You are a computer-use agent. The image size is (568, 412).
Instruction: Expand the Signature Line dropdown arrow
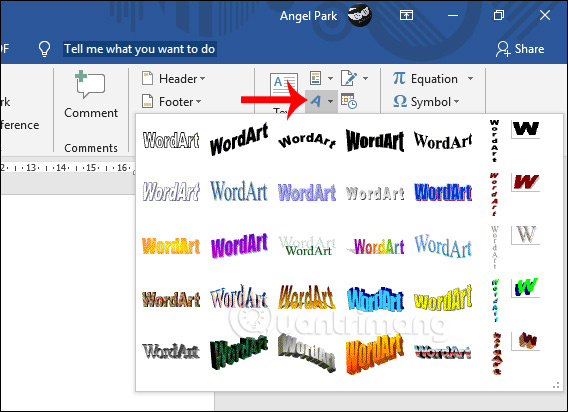pos(365,78)
